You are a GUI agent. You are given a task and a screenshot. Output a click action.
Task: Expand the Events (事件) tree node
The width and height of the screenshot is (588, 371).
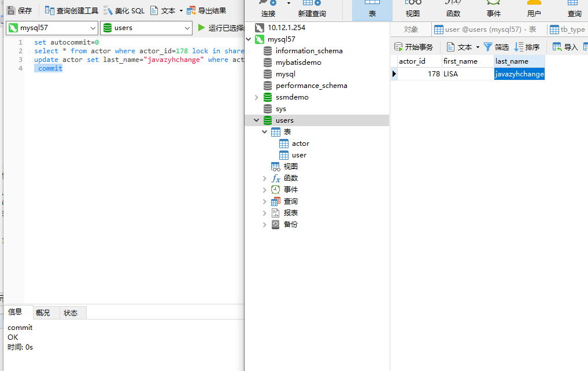click(x=264, y=190)
